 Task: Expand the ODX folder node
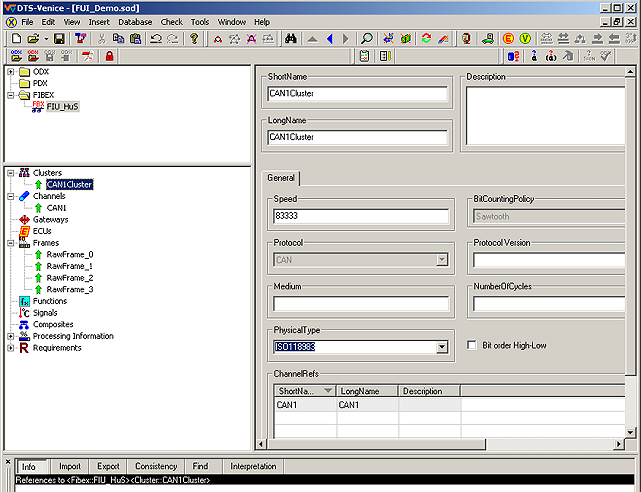point(11,72)
